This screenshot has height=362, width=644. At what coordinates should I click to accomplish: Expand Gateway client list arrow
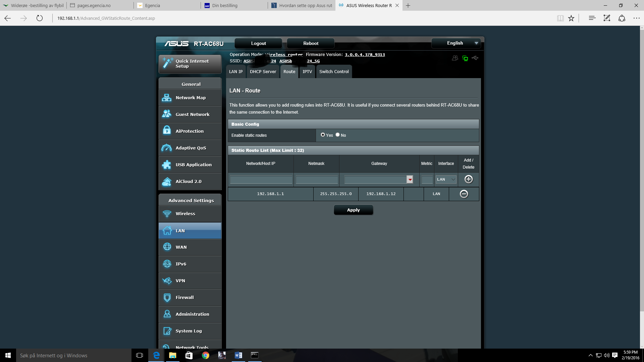click(x=410, y=180)
